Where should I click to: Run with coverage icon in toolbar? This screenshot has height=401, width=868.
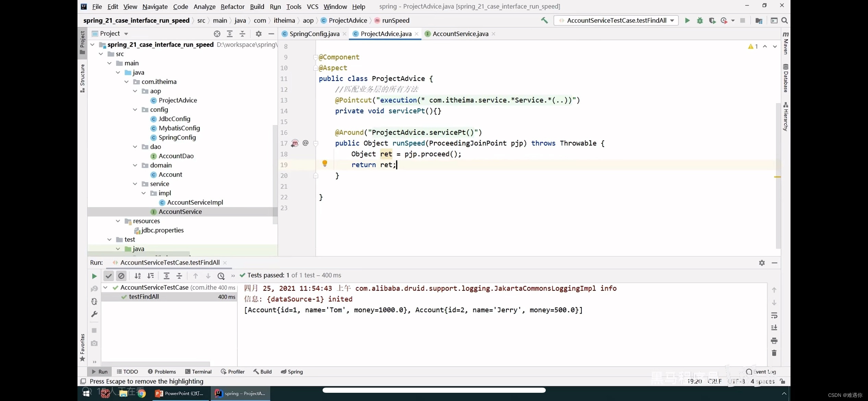(712, 21)
